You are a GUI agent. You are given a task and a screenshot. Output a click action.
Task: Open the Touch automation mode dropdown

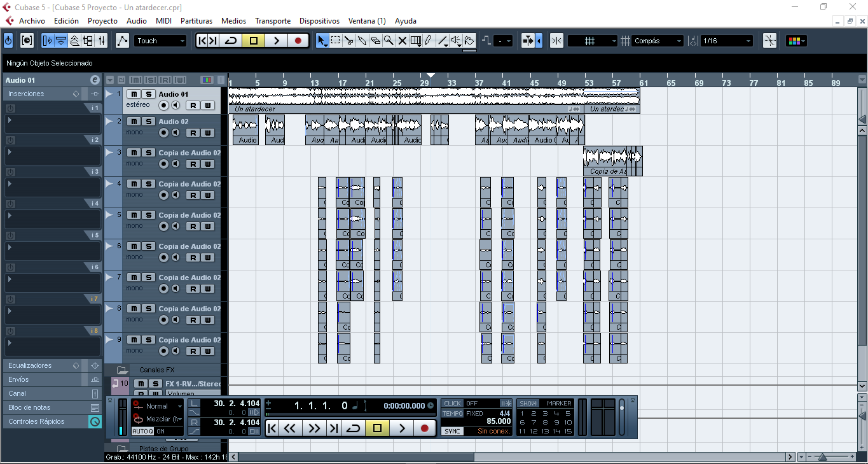tap(160, 41)
